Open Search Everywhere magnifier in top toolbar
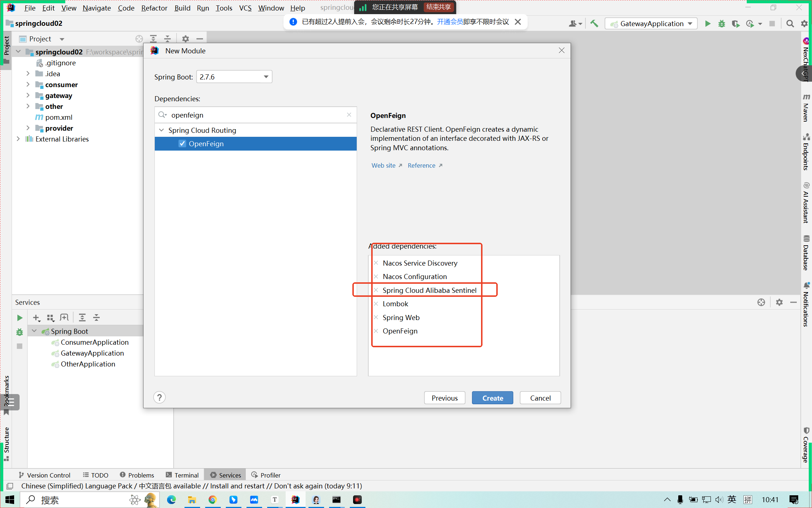 [x=790, y=24]
